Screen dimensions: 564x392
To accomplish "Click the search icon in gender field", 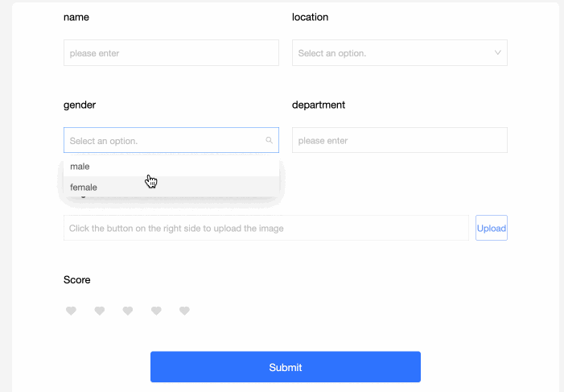I will 269,141.
